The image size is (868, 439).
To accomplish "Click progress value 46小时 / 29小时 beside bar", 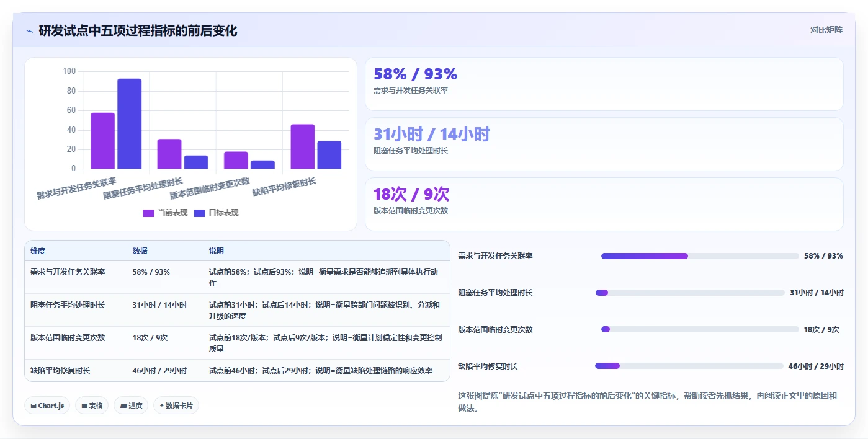I will (x=816, y=366).
